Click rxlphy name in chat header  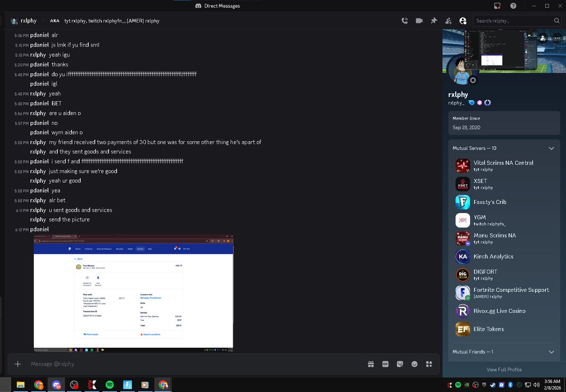coord(29,21)
